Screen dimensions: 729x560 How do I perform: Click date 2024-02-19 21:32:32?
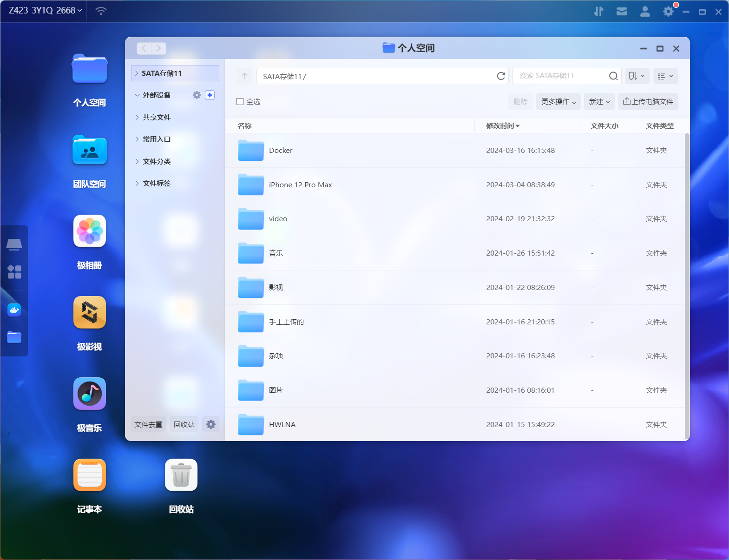(x=520, y=219)
